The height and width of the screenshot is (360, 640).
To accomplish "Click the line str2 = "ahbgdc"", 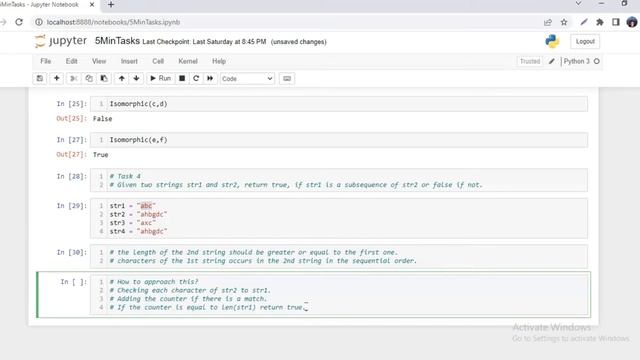I will (x=138, y=214).
